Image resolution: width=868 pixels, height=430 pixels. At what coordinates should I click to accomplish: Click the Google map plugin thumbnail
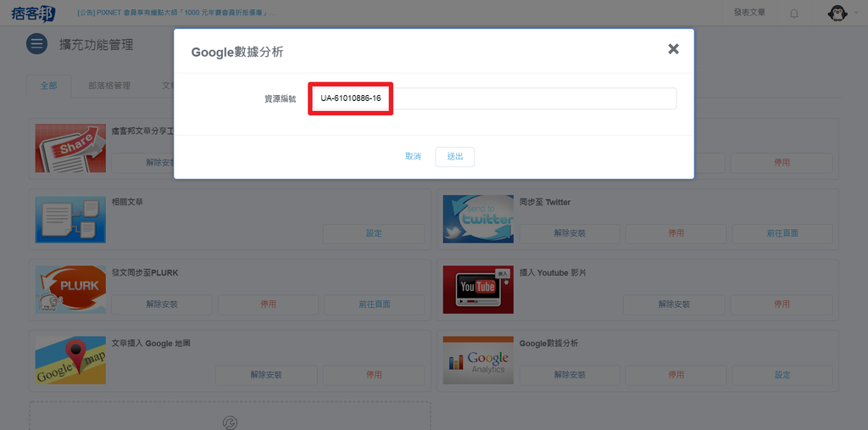tap(70, 360)
